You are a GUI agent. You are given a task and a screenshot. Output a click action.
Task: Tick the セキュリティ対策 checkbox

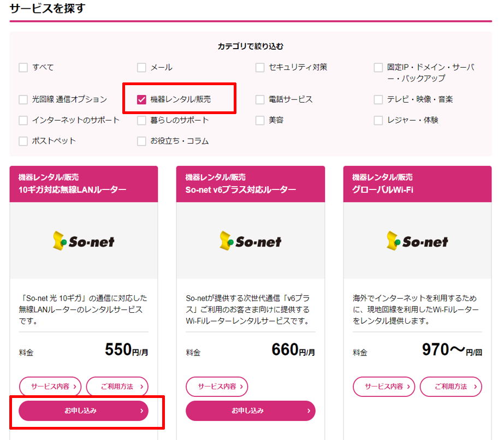point(260,68)
